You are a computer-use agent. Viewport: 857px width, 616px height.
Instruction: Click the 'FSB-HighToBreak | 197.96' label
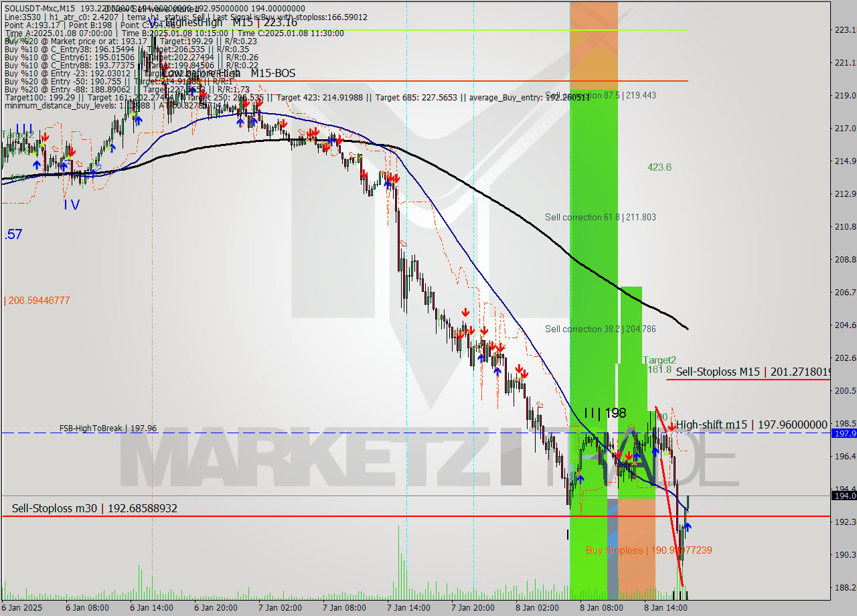108,428
